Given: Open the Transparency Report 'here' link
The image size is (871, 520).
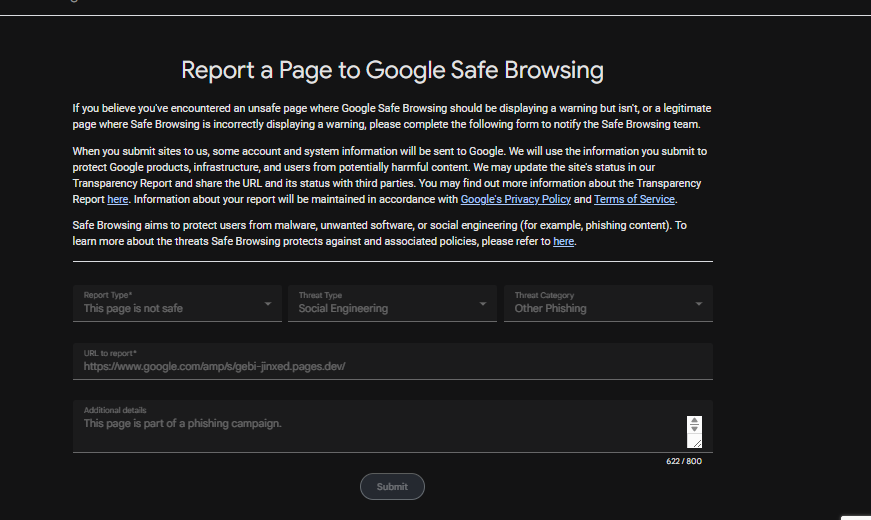Looking at the screenshot, I should [x=117, y=199].
